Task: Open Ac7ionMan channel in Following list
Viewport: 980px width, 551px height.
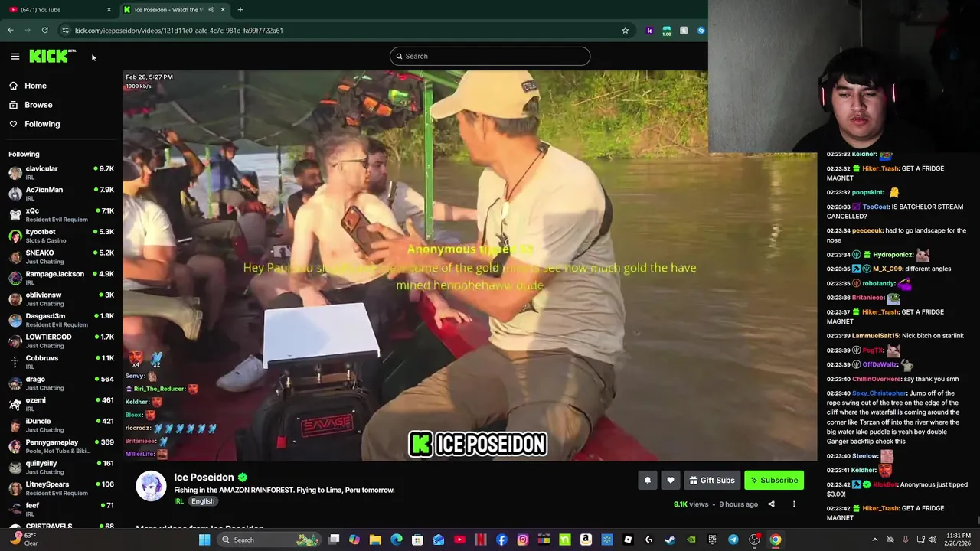Action: point(61,194)
